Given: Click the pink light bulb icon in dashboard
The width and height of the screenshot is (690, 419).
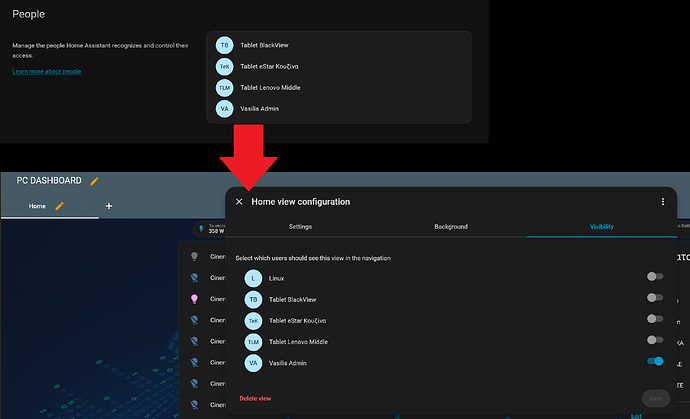Looking at the screenshot, I should [194, 299].
